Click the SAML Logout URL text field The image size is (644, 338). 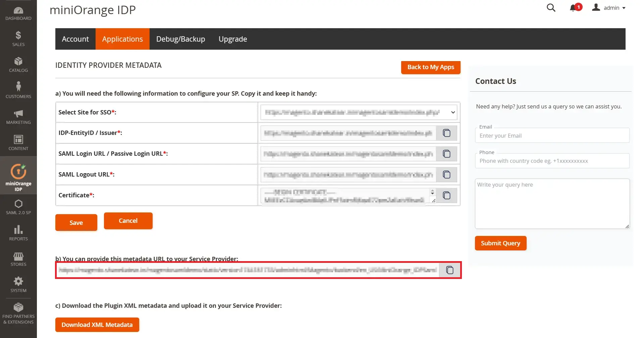point(348,175)
